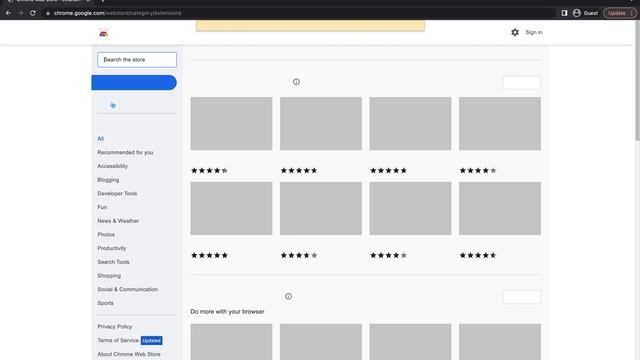Click the blue Updated badge

click(151, 340)
